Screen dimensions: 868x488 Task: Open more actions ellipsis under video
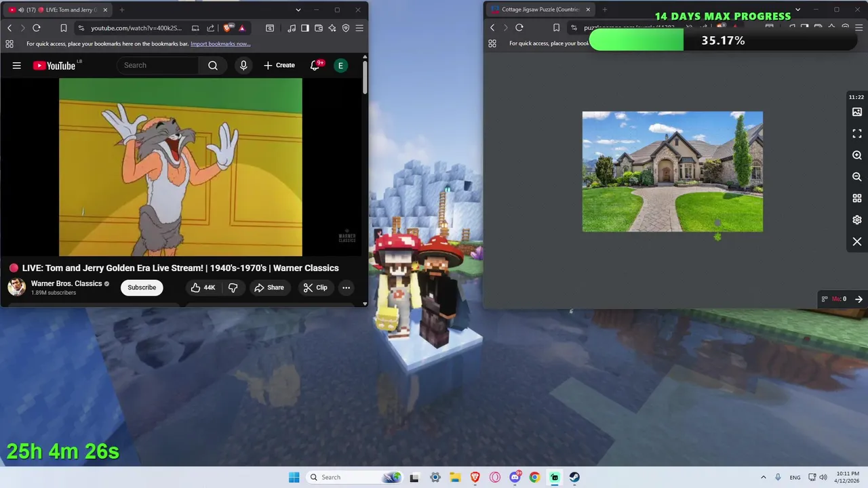pos(346,287)
